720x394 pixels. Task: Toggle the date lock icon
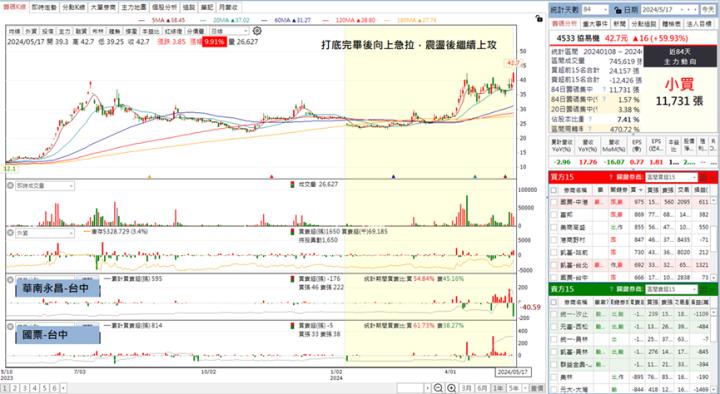tap(618, 10)
